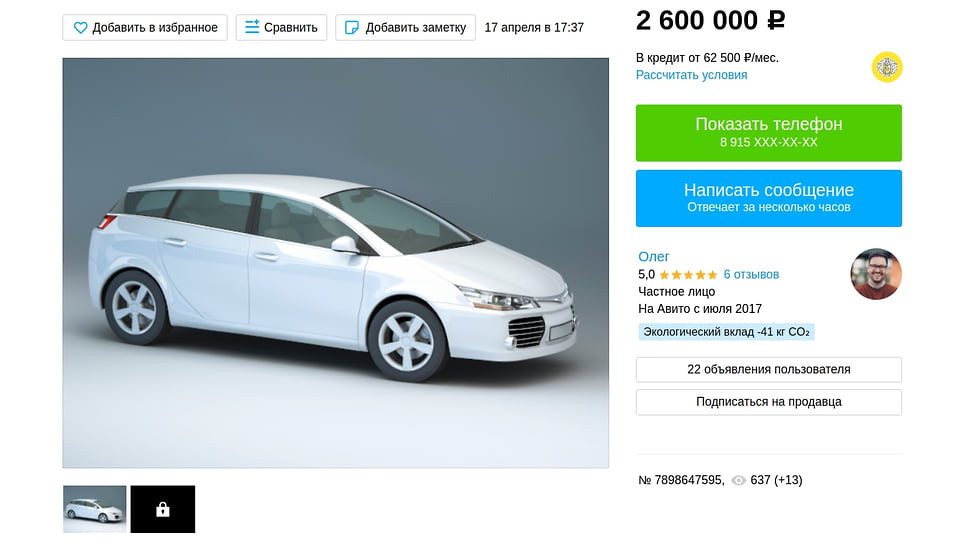This screenshot has height=544, width=968.
Task: Click the green Показать телефон button
Action: (x=769, y=133)
